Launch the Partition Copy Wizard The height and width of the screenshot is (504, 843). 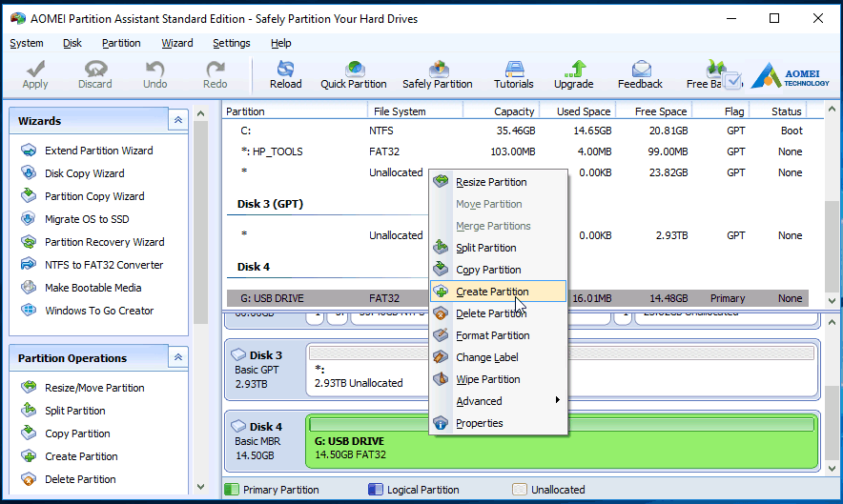tap(94, 196)
